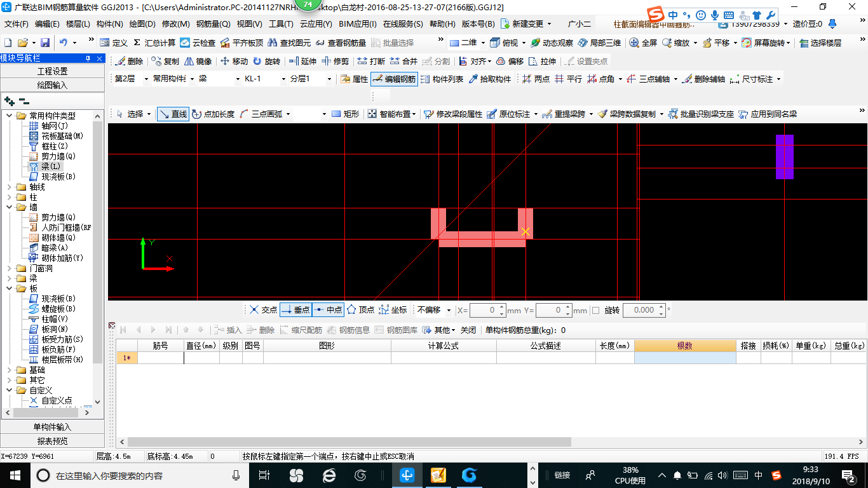The height and width of the screenshot is (488, 868).
Task: Open the 钢筋量(Q) menu
Action: [x=213, y=24]
